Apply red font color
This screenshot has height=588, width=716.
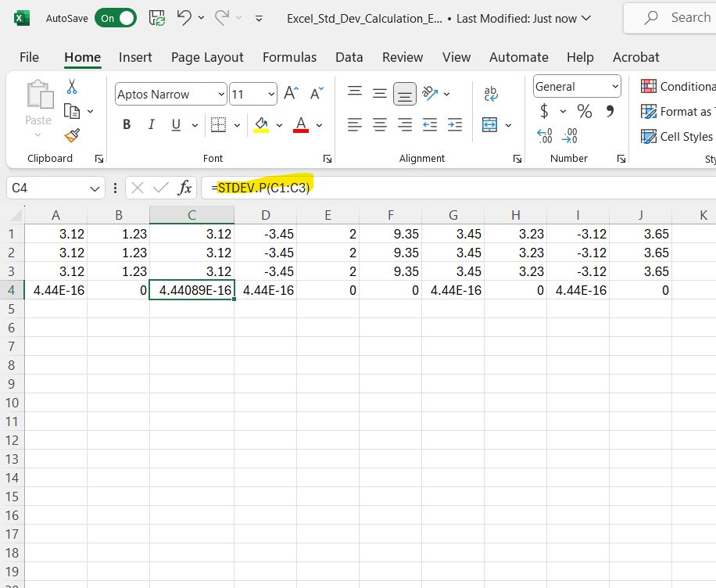(x=301, y=124)
